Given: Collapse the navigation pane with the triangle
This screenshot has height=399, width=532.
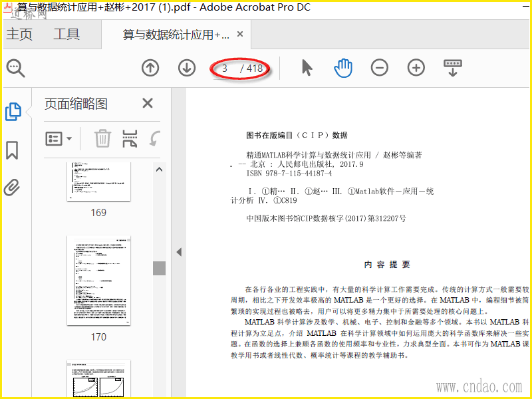Looking at the screenshot, I should (179, 252).
